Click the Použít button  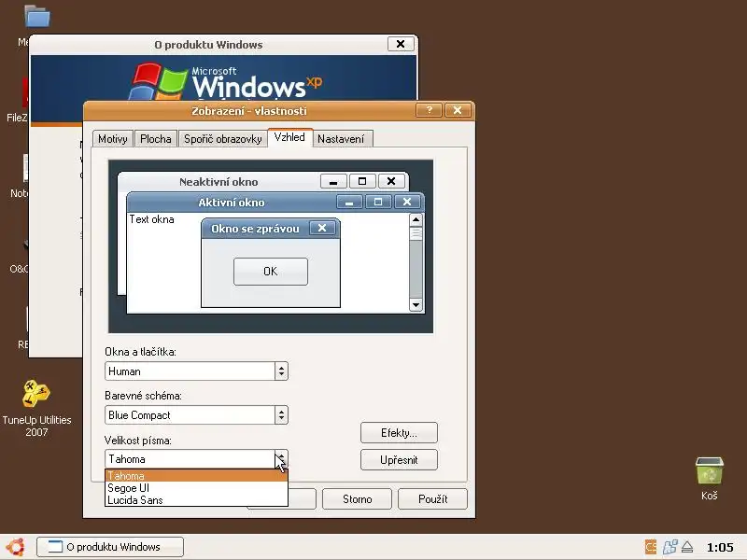pyautogui.click(x=432, y=499)
